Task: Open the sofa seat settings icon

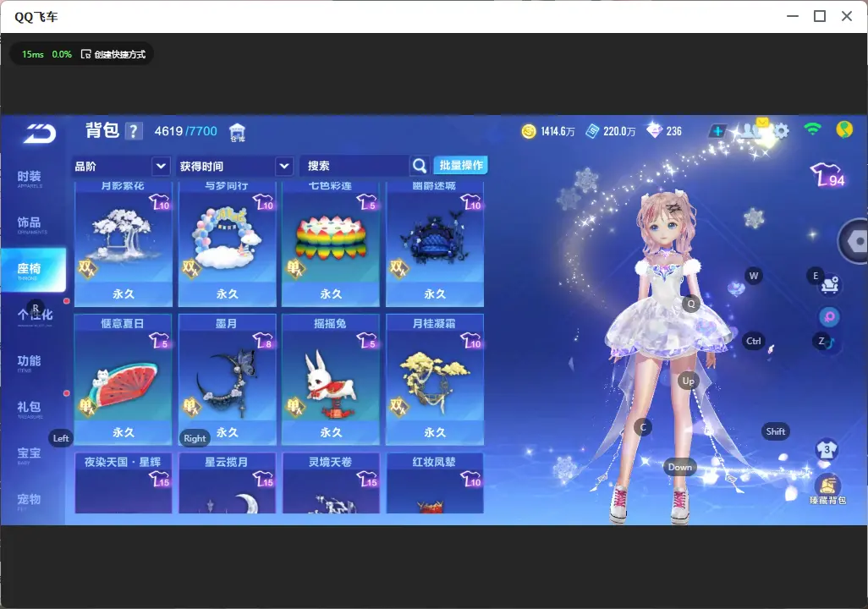Action: pyautogui.click(x=830, y=285)
